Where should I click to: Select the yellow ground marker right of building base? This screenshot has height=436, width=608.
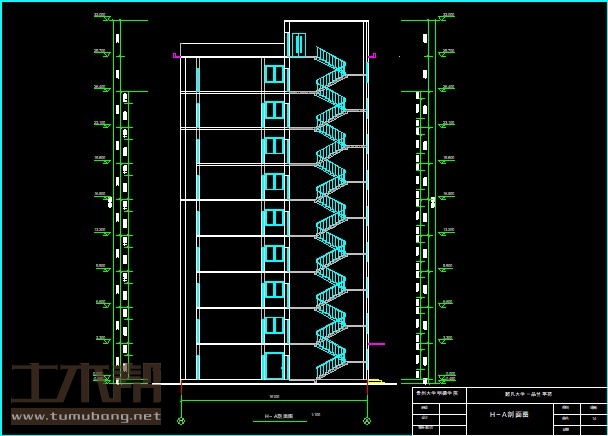(376, 381)
